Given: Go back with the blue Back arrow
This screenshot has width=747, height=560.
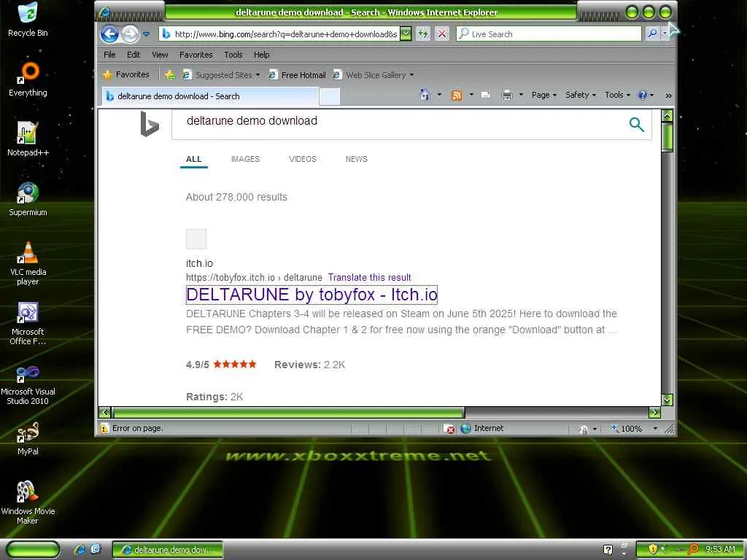Looking at the screenshot, I should (109, 34).
